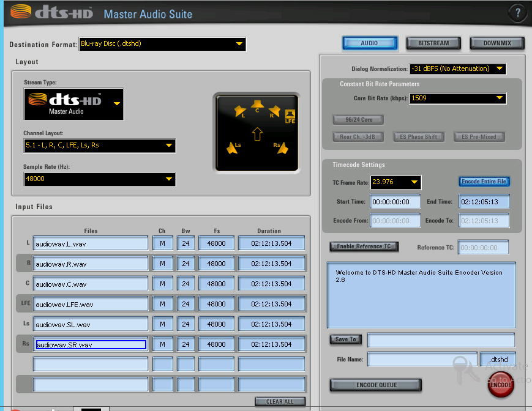Open the Encode Queue
This screenshot has height=411, width=532.
point(376,385)
